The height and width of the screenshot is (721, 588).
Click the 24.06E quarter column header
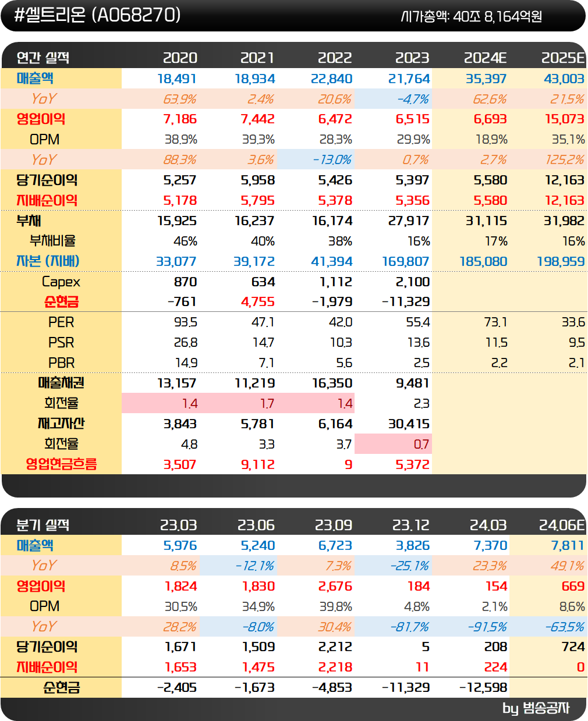click(x=562, y=525)
